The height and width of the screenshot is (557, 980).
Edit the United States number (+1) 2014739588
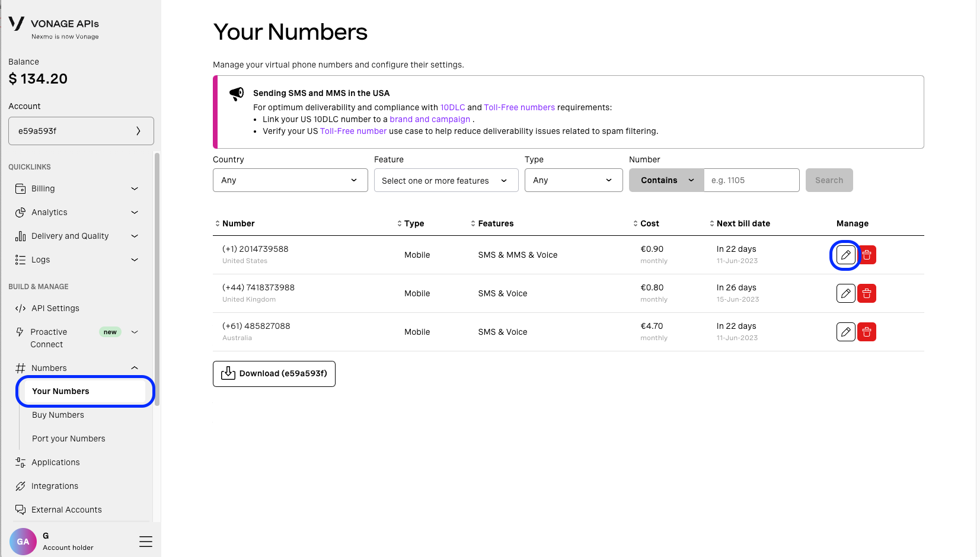point(845,255)
